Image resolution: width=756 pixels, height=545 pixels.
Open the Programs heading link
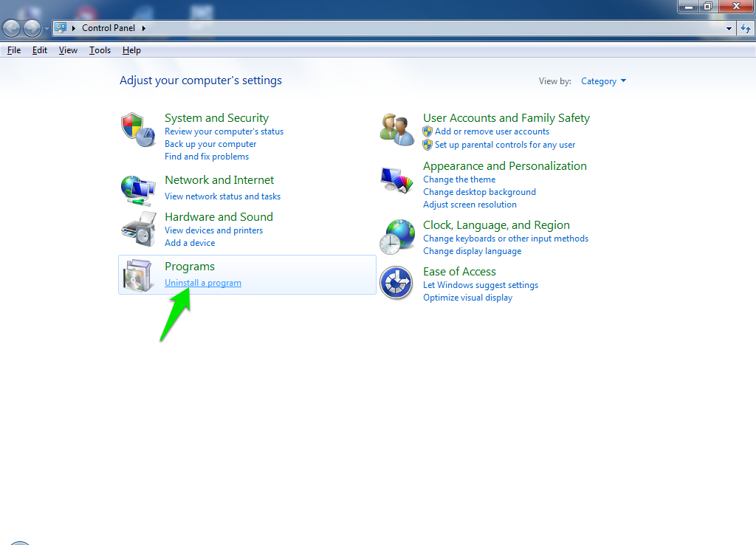[190, 267]
